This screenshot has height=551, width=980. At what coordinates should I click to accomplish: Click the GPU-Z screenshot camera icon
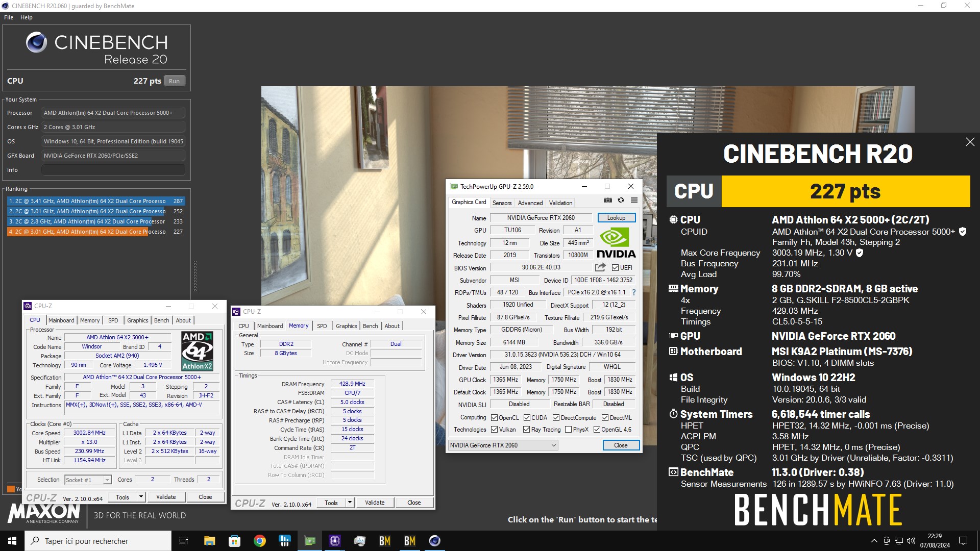607,201
